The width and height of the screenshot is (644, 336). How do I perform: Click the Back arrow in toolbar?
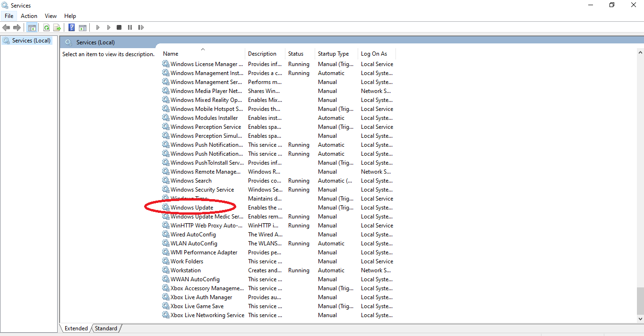(x=6, y=28)
